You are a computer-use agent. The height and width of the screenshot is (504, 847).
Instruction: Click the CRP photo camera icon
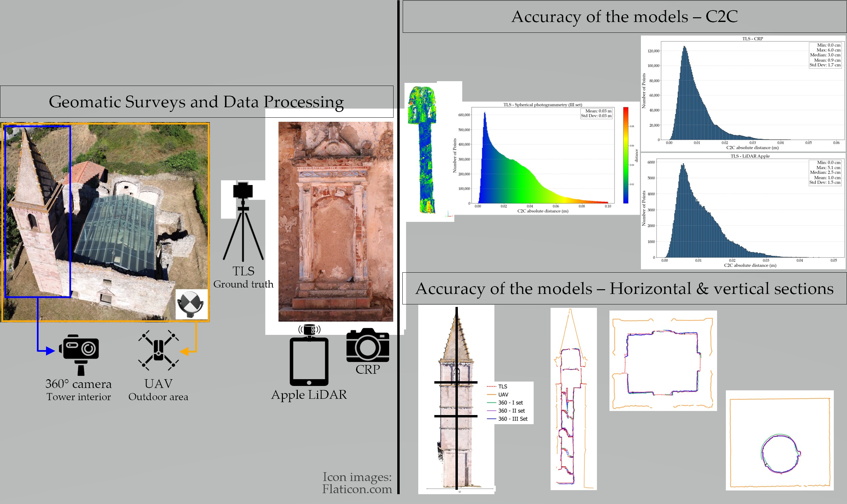367,345
